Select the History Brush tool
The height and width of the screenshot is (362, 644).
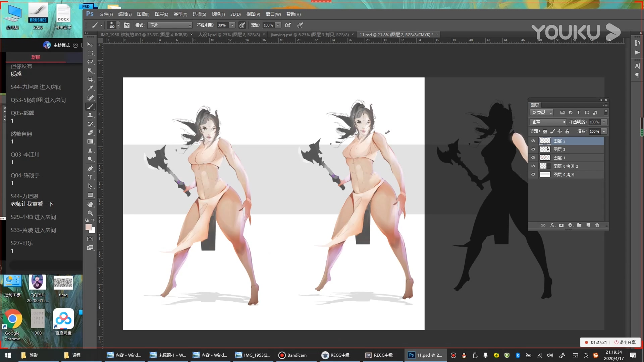pos(90,124)
